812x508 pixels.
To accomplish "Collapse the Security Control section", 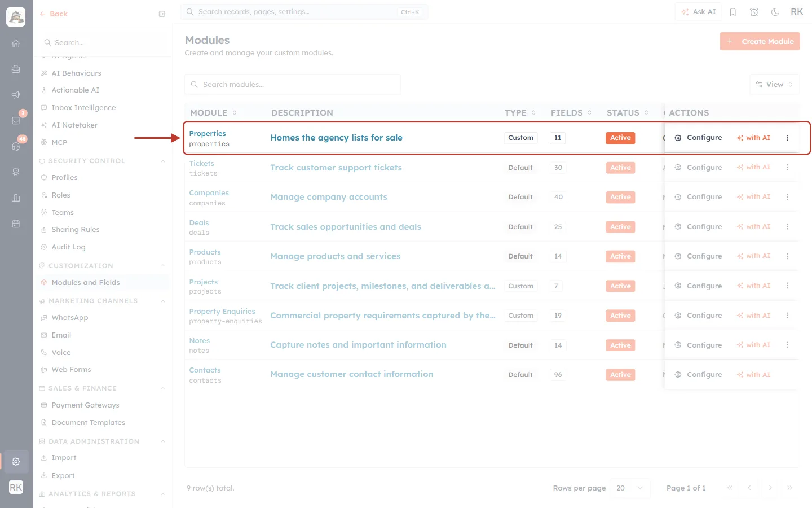I will coord(163,161).
